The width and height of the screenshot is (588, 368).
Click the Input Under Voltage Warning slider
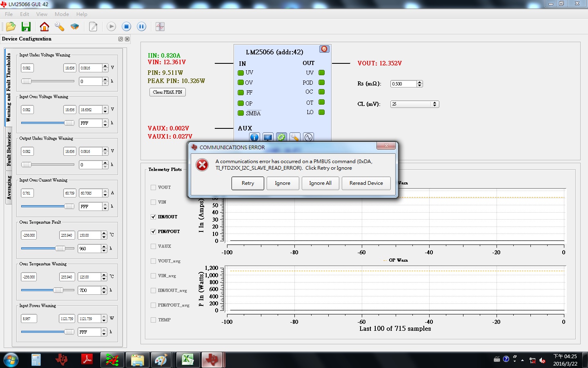[48, 81]
